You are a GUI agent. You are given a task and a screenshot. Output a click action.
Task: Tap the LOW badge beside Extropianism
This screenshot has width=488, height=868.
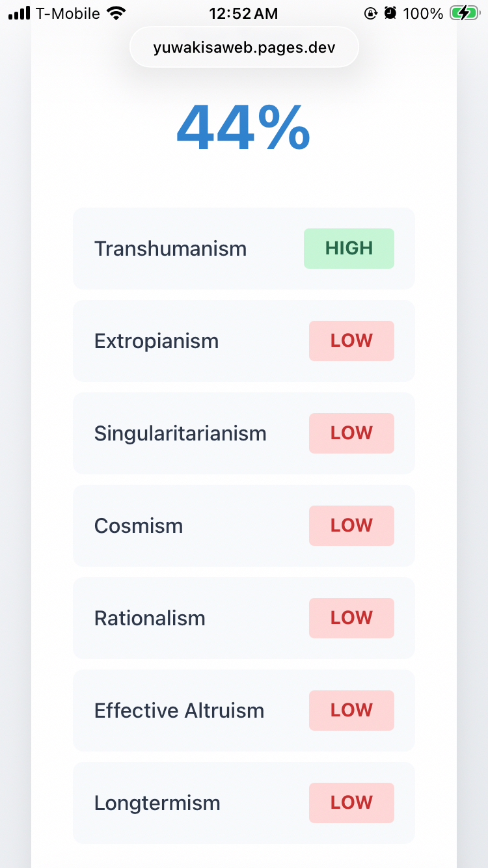(351, 341)
